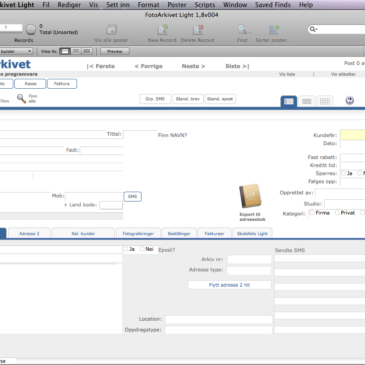Click the New Record toolbar icon
Screen dimensions: 365x365
[162, 30]
